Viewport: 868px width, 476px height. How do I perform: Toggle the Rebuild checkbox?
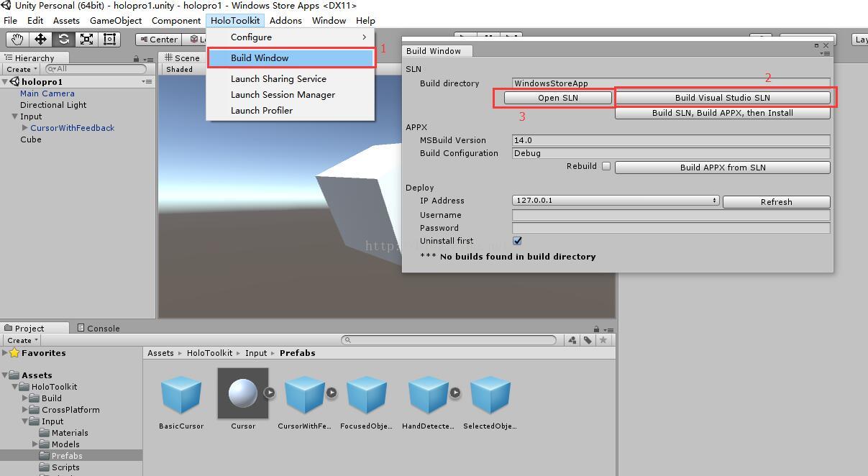[606, 166]
